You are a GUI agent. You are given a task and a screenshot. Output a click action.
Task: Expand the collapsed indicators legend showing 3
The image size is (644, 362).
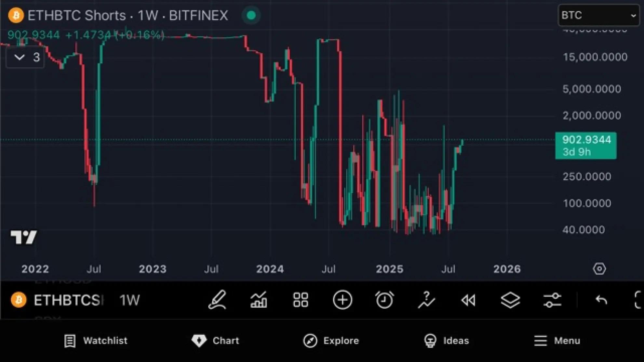point(25,58)
